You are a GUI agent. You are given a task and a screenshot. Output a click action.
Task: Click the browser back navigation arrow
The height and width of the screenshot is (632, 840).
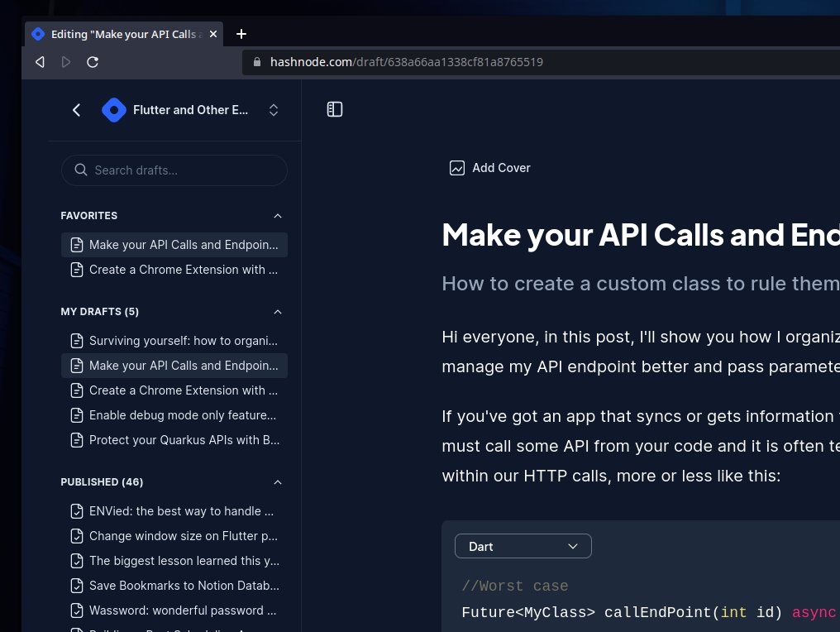coord(39,61)
